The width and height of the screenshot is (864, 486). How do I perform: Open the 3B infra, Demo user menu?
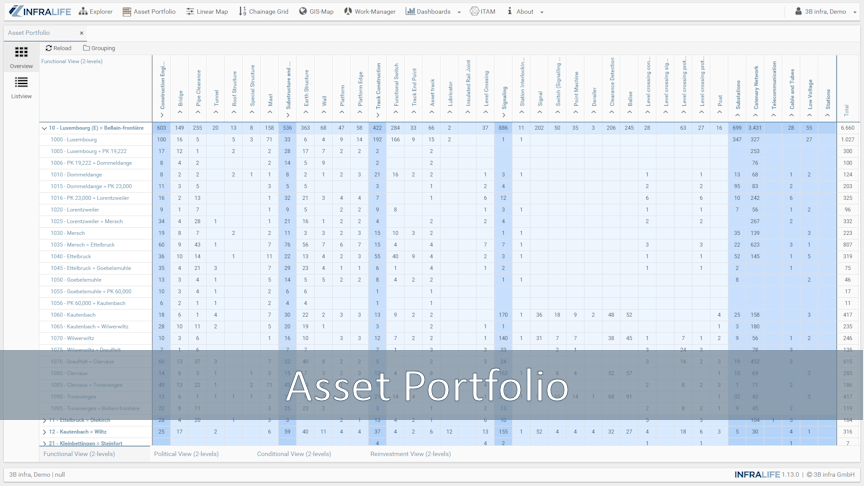825,12
